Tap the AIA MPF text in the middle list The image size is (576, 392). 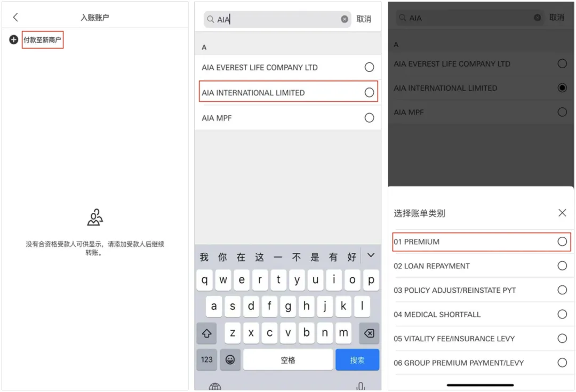coord(217,118)
